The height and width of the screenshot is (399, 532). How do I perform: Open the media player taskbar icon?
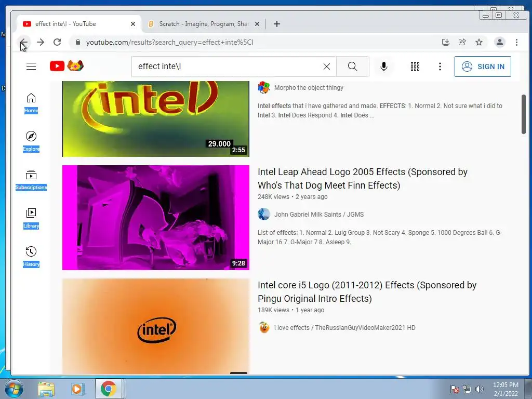click(77, 389)
